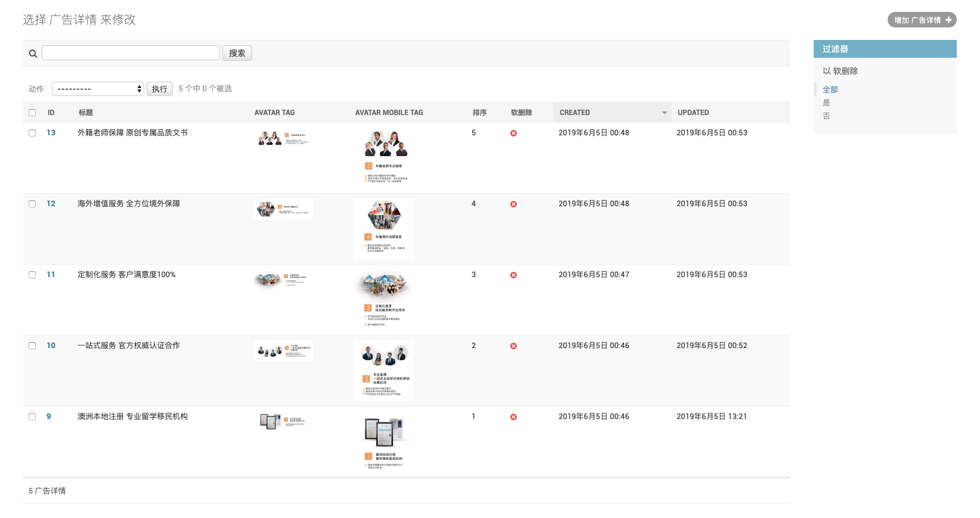Open record ID 12 link
The width and height of the screenshot is (980, 518).
[x=51, y=204]
